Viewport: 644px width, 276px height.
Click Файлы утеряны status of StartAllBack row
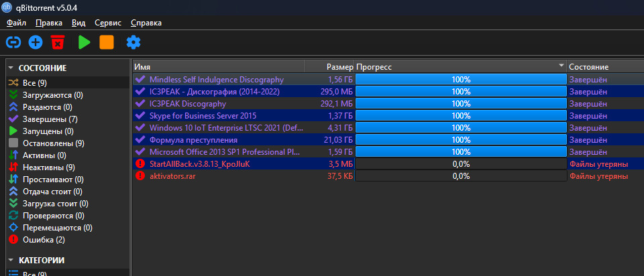tap(598, 164)
